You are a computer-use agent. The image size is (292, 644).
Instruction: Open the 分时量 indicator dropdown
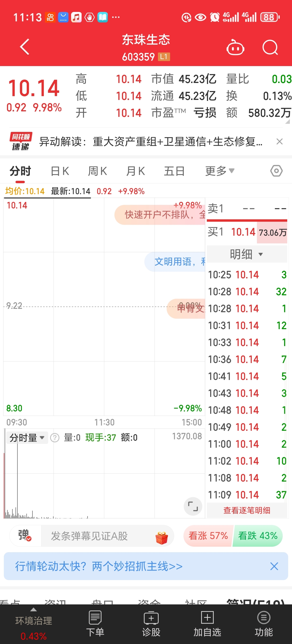pos(27,438)
